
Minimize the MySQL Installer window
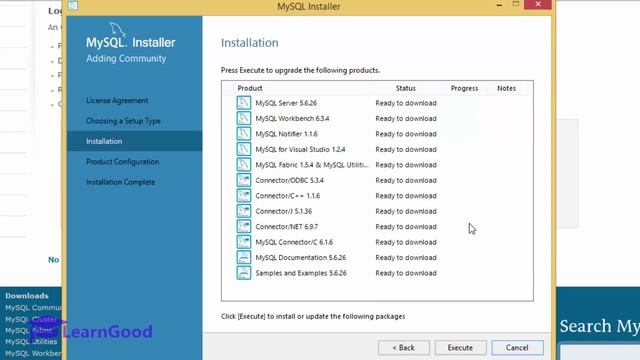[x=499, y=5]
